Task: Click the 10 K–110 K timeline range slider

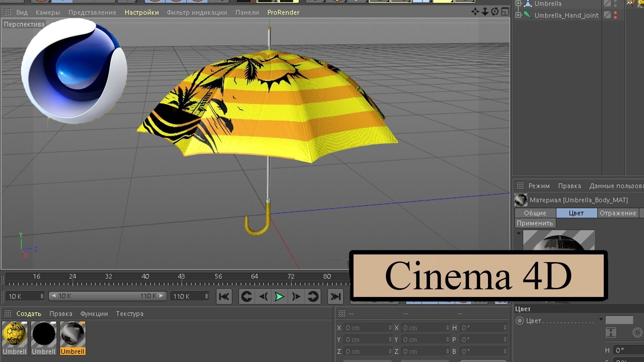Action: point(107,296)
